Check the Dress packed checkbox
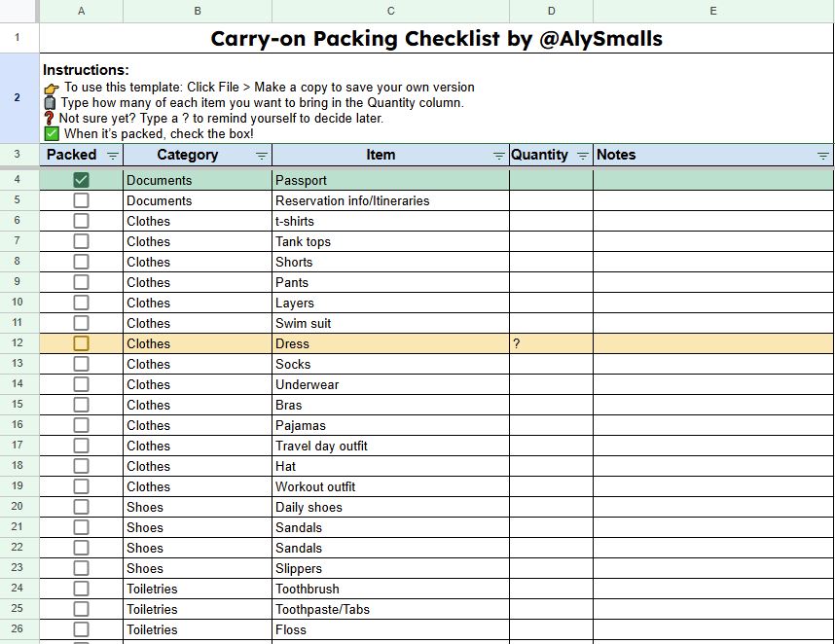 [81, 343]
